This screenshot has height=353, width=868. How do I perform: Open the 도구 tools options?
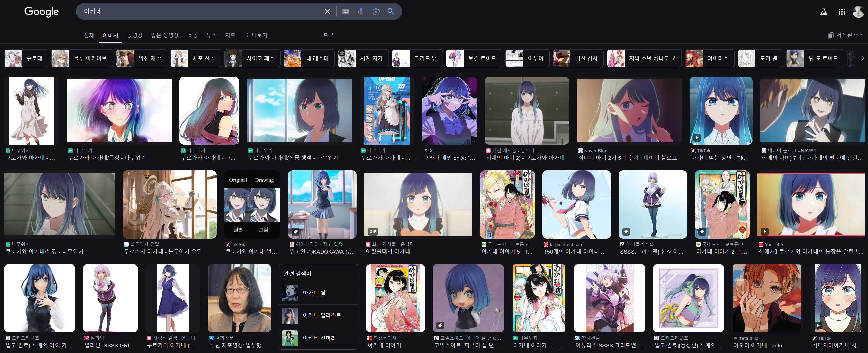pyautogui.click(x=328, y=35)
